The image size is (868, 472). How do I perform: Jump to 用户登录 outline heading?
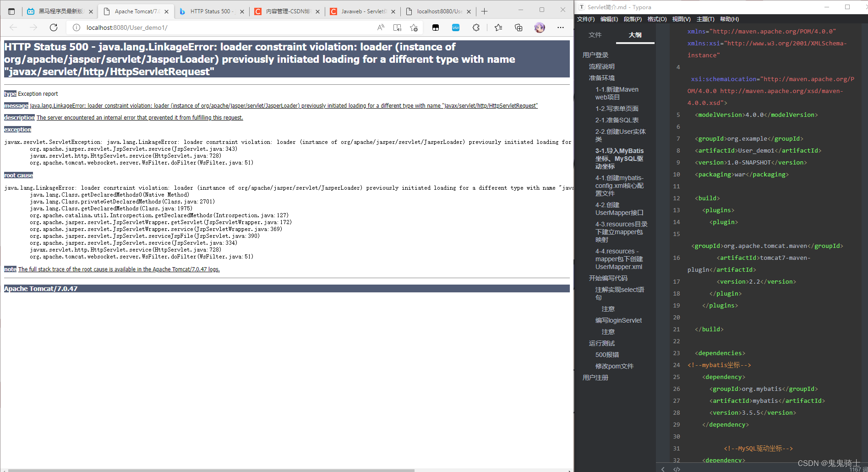(595, 55)
